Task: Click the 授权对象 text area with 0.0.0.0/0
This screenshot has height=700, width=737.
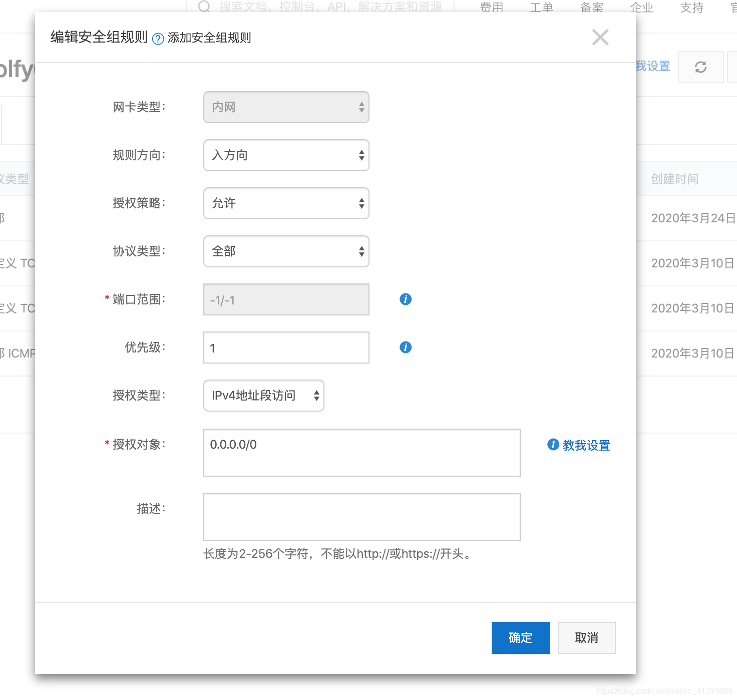Action: pos(362,453)
